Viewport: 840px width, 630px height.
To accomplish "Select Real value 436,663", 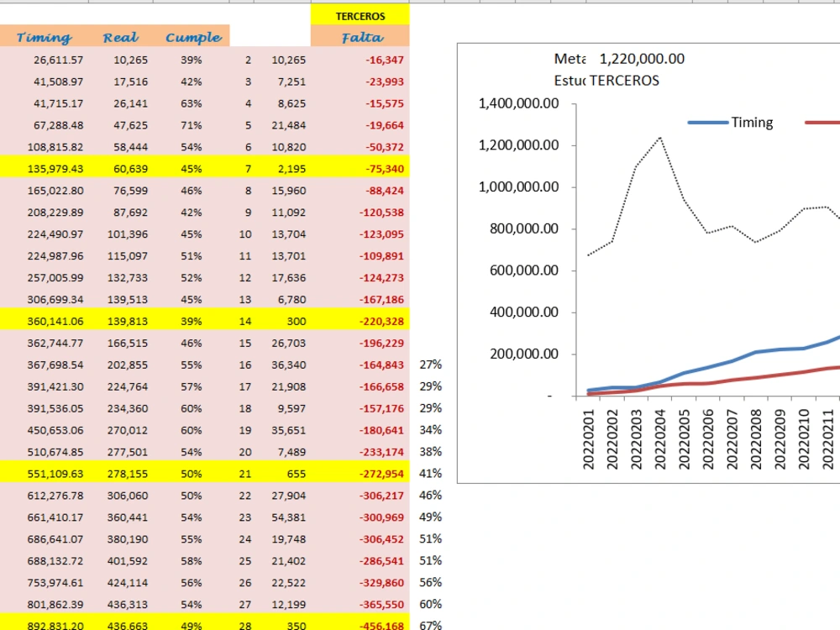I will (128, 625).
